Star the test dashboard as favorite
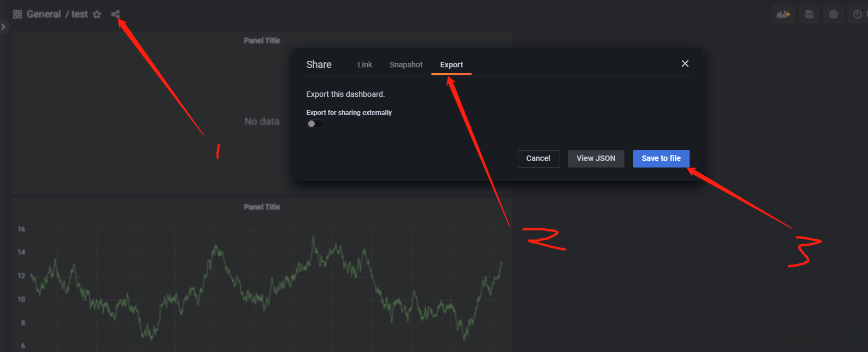This screenshot has width=868, height=352. click(97, 15)
